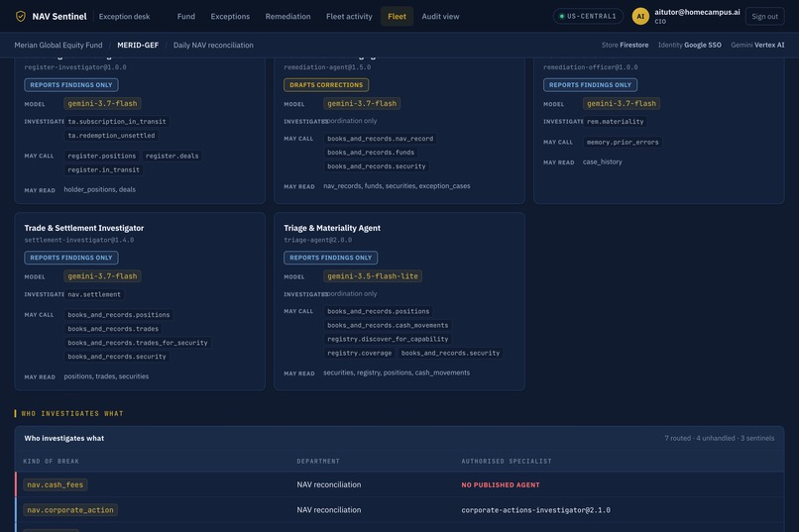Click the registry.coverage chip
The image size is (799, 532).
pos(359,353)
